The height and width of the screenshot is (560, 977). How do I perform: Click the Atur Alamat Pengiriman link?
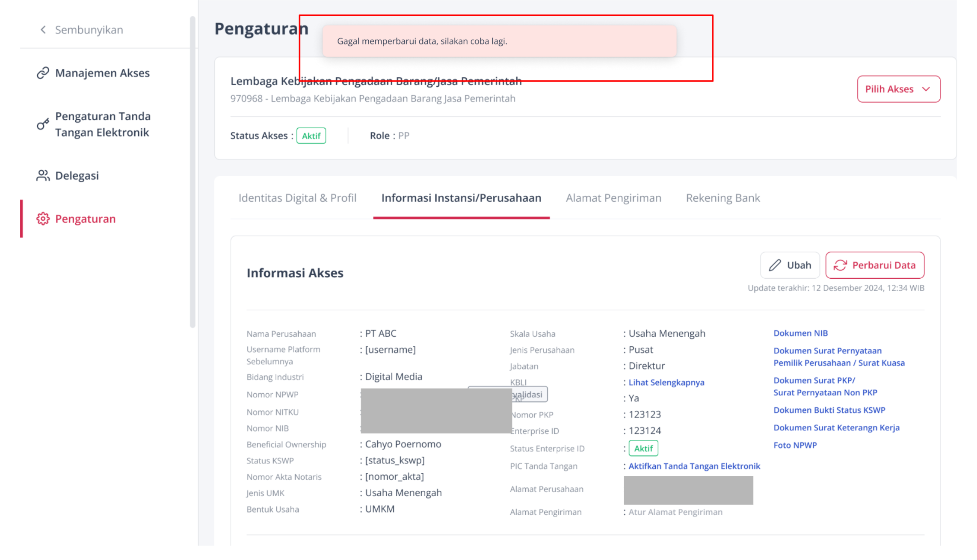(x=675, y=512)
